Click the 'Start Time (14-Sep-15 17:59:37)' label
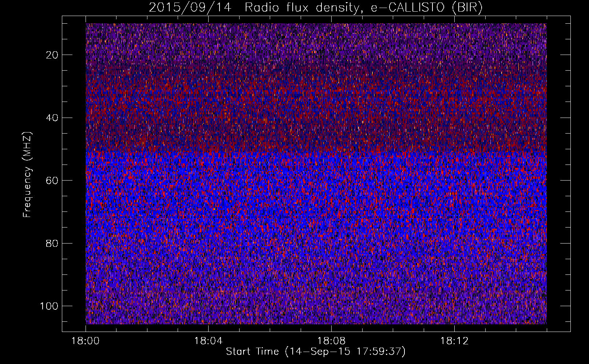Screen dimensions: 589x364 pos(316,352)
